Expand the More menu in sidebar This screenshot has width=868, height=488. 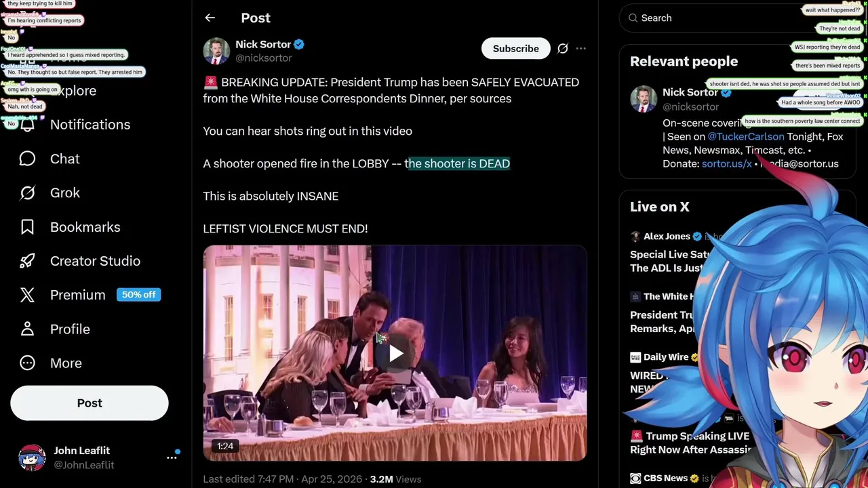[x=65, y=363]
